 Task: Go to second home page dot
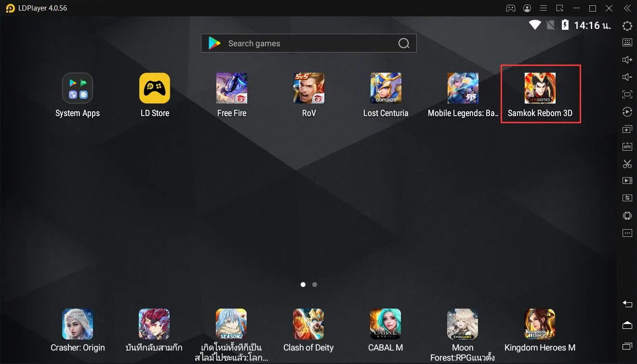click(315, 285)
